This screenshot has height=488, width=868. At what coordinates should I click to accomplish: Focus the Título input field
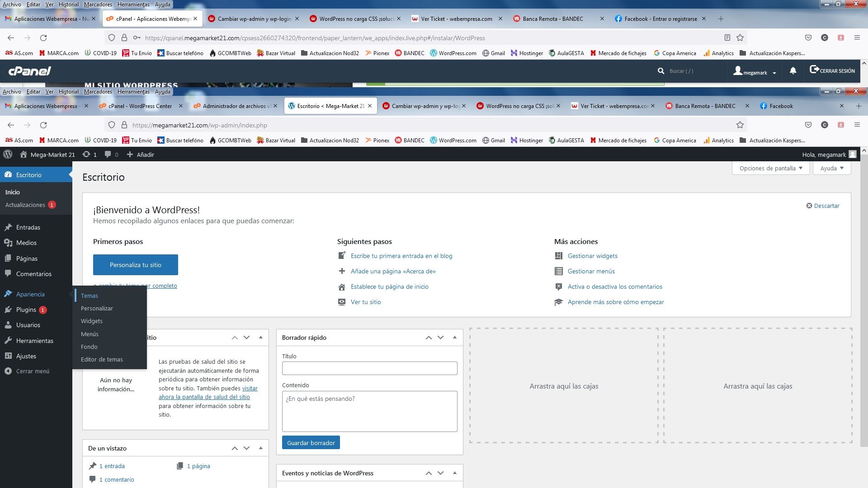tap(369, 368)
